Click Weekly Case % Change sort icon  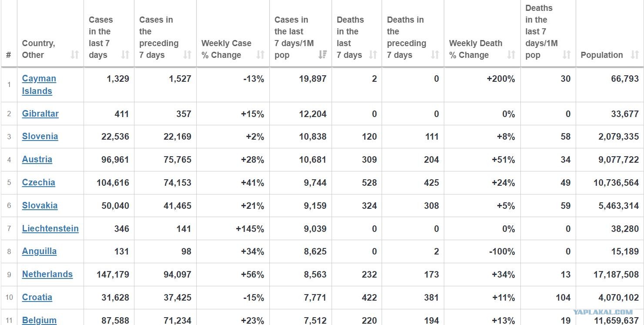coord(261,55)
